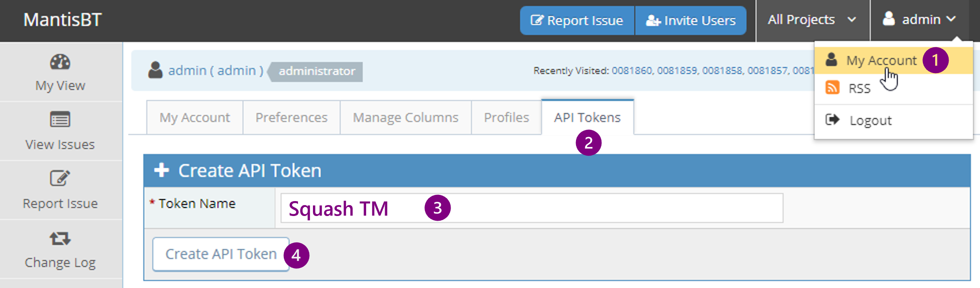This screenshot has height=288, width=980.
Task: Click the blue Report Issue button
Action: pos(577,20)
